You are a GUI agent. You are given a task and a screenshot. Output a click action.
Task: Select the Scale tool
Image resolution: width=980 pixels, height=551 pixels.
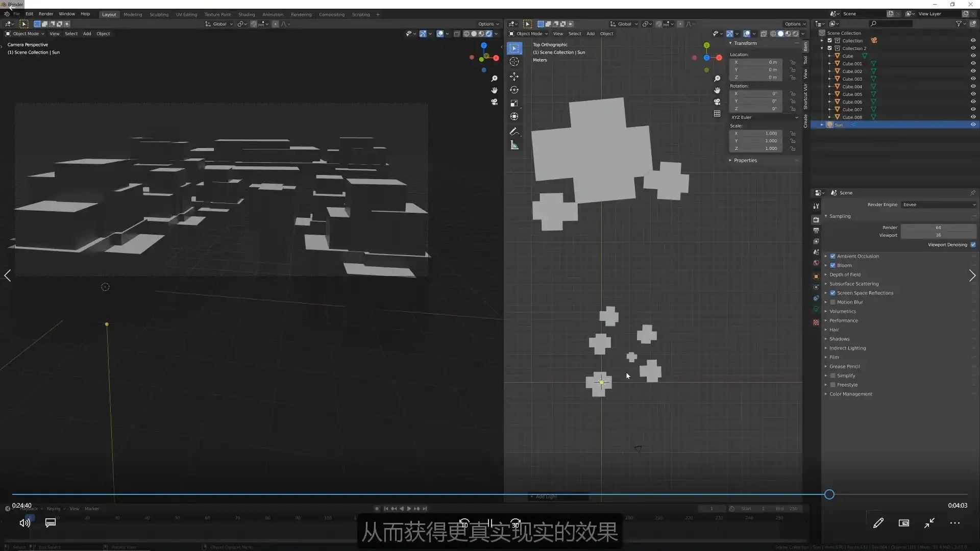(514, 103)
